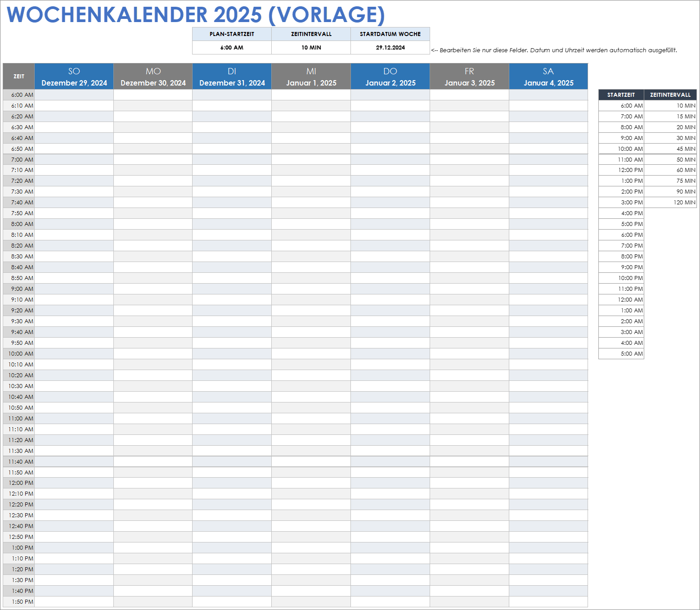700x610 pixels.
Task: Click the Friday cell at 10:00 AM
Action: click(469, 354)
